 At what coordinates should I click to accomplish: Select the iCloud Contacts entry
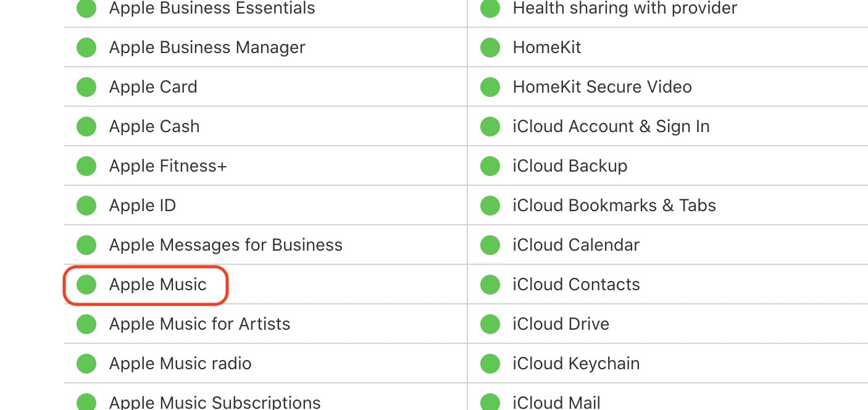[576, 285]
